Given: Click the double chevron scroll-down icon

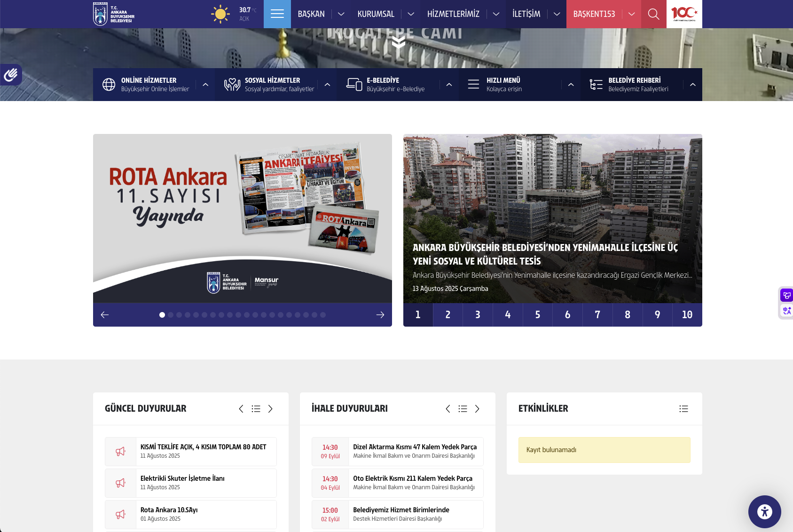Looking at the screenshot, I should (x=399, y=42).
